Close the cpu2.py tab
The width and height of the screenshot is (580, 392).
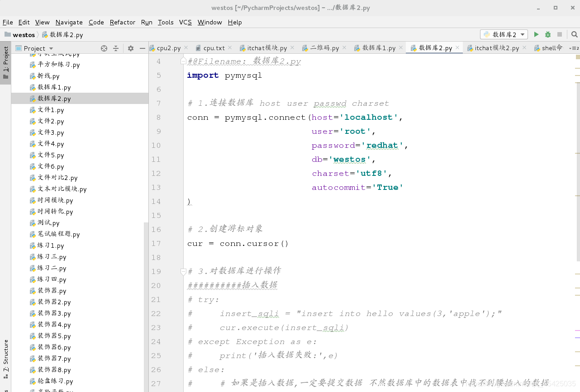pos(186,47)
